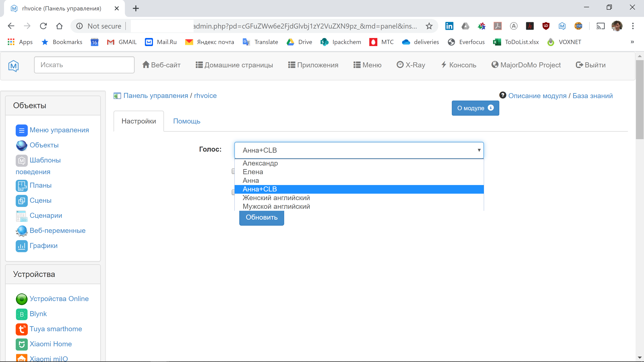The height and width of the screenshot is (362, 644).
Task: Click the Графики charts icon
Action: (22, 246)
